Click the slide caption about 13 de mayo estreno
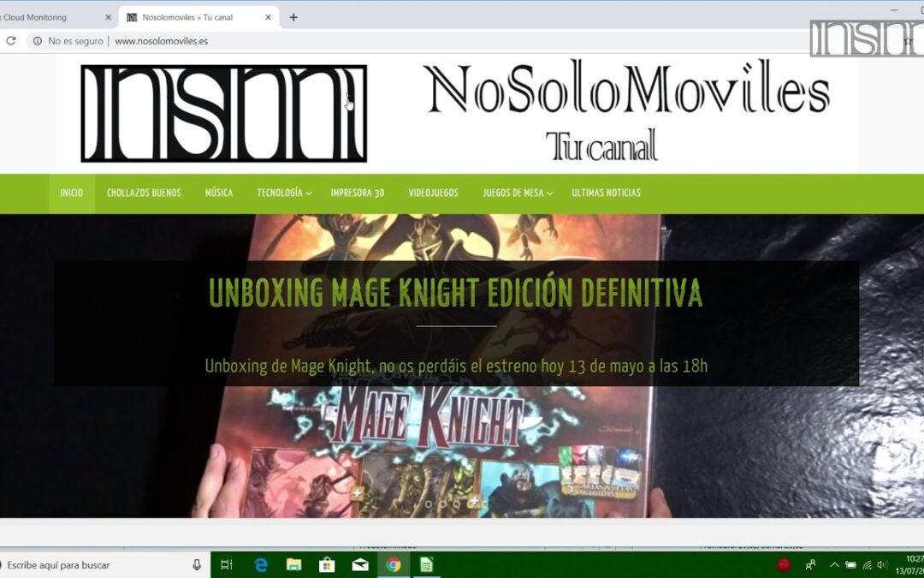This screenshot has width=924, height=578. point(456,366)
